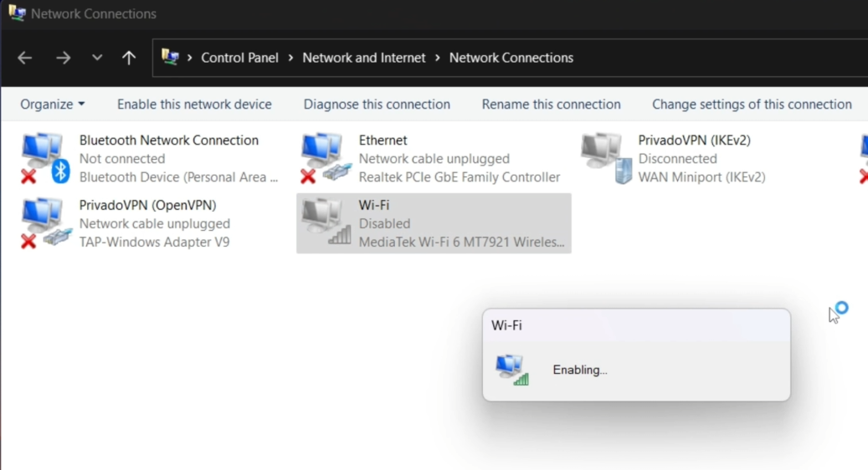Open the recent locations dropdown chevron
The image size is (868, 470).
97,58
